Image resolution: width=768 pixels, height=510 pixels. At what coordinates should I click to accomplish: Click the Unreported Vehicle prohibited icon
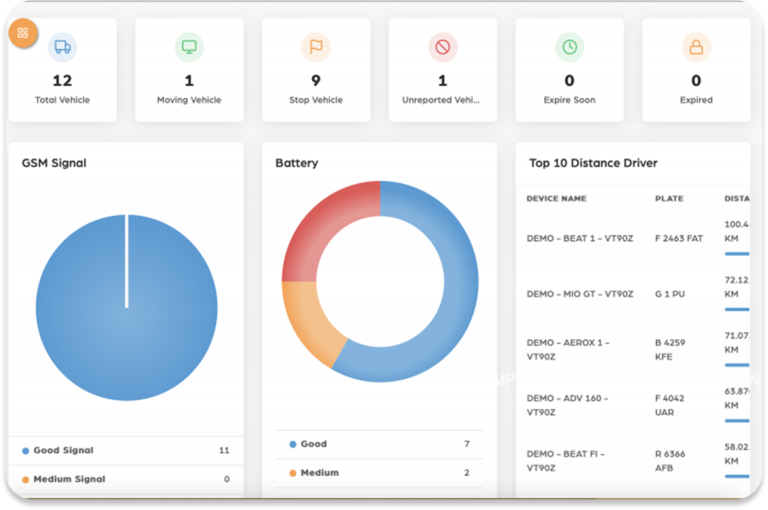[443, 47]
